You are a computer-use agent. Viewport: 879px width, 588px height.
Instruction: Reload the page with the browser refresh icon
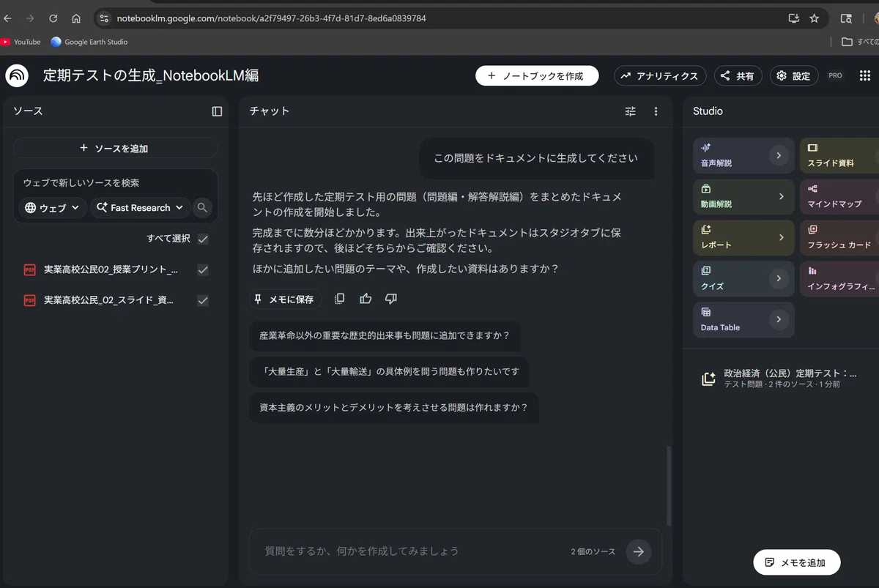pos(53,18)
